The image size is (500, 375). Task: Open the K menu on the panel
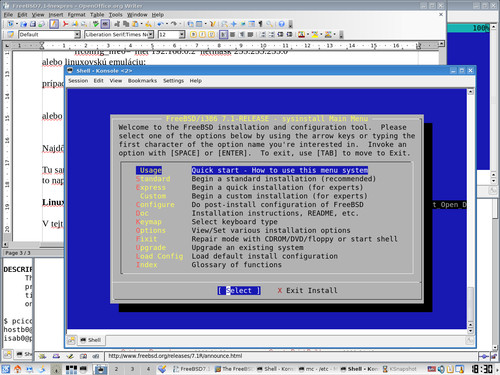pyautogui.click(x=6, y=369)
